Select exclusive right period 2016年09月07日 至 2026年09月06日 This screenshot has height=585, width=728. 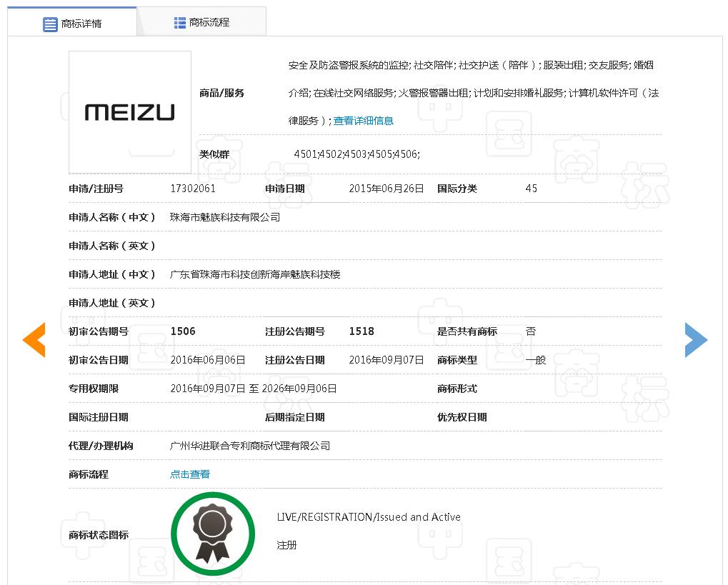pyautogui.click(x=254, y=389)
